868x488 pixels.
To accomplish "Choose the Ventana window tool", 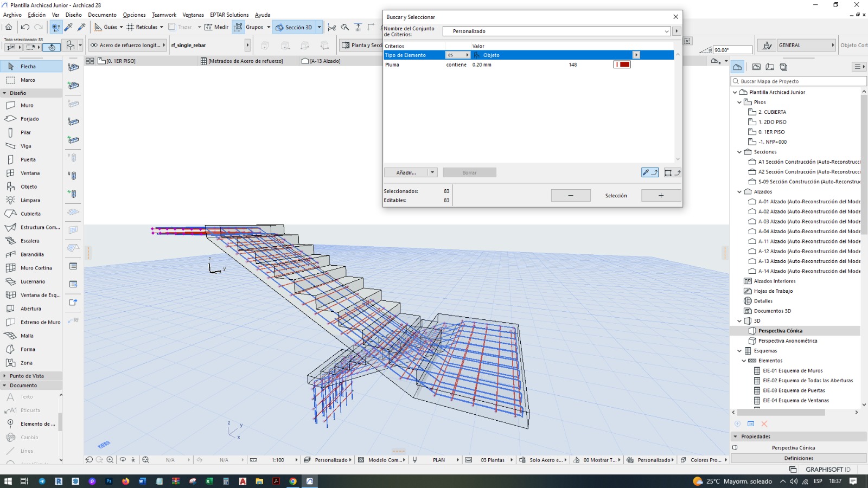I will coord(31,173).
